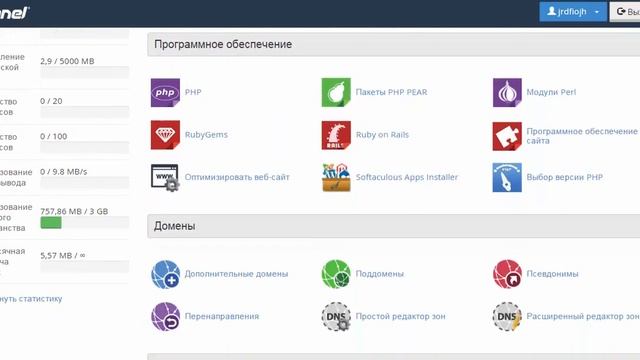Open the Ruby on Rails icon
640x360 pixels.
tap(336, 135)
